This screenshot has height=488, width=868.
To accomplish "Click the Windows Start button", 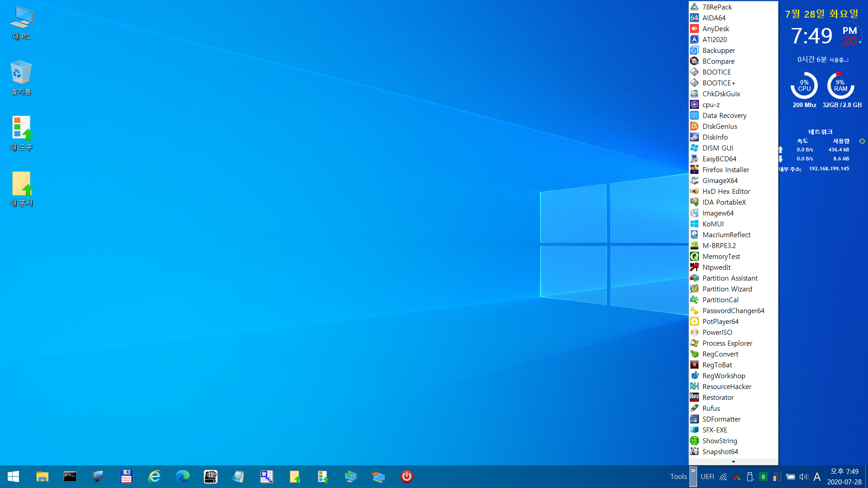I will pyautogui.click(x=13, y=477).
